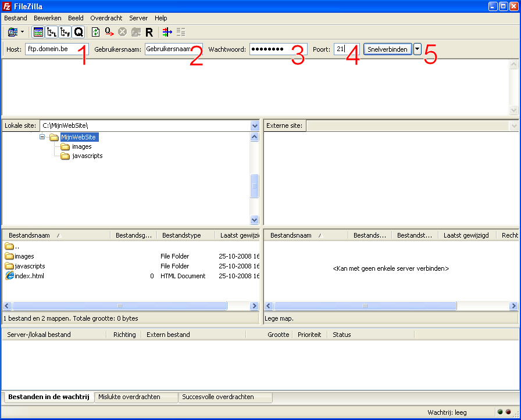Click red activity indicator in status bar

tap(508, 412)
